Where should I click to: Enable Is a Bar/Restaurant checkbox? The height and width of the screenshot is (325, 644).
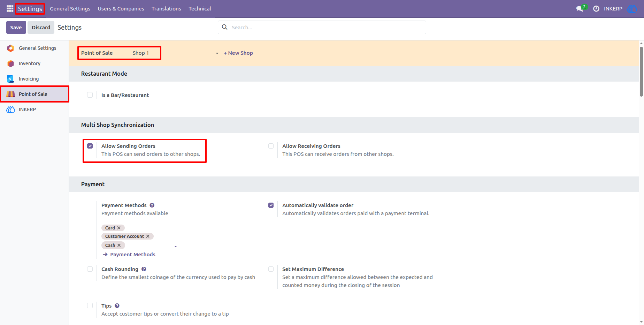click(x=90, y=95)
